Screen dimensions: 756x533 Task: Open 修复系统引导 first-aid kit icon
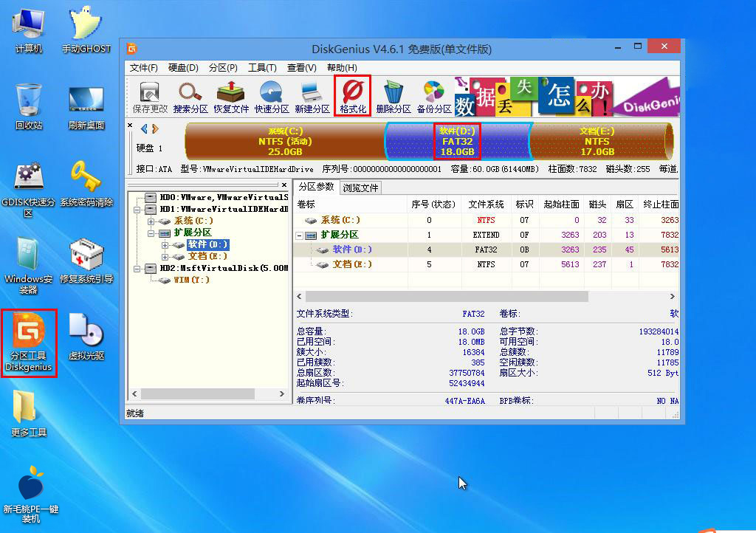(86, 261)
